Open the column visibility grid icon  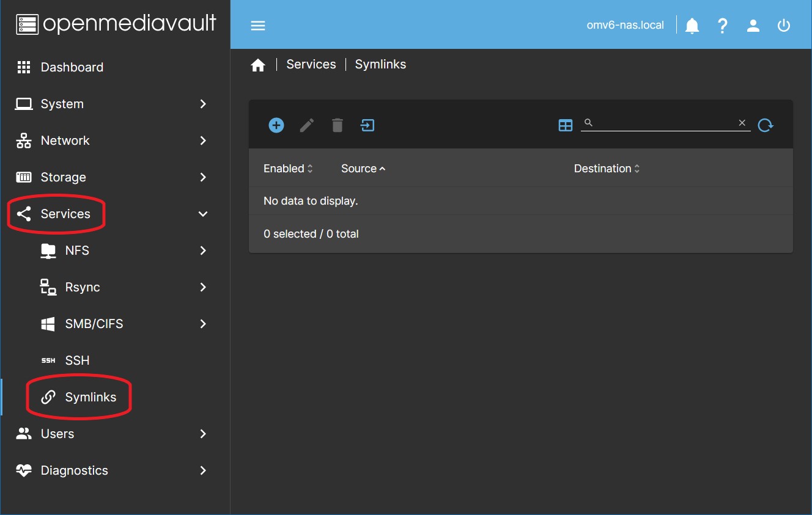click(566, 125)
